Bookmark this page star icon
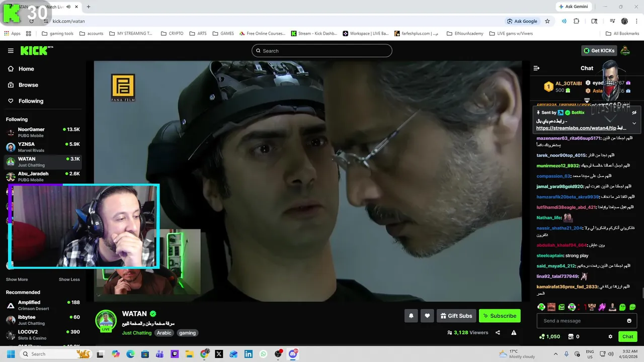The height and width of the screenshot is (362, 644). click(547, 21)
